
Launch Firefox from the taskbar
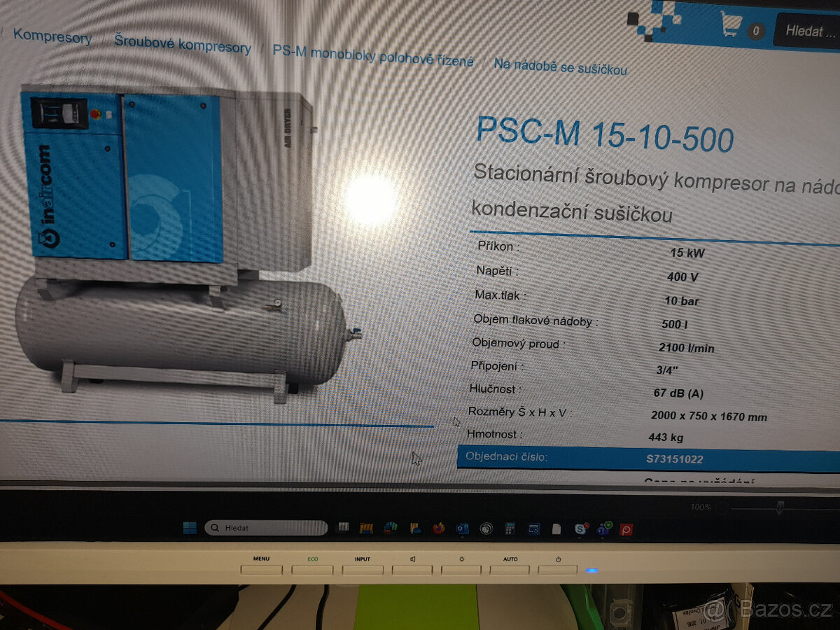[x=439, y=528]
